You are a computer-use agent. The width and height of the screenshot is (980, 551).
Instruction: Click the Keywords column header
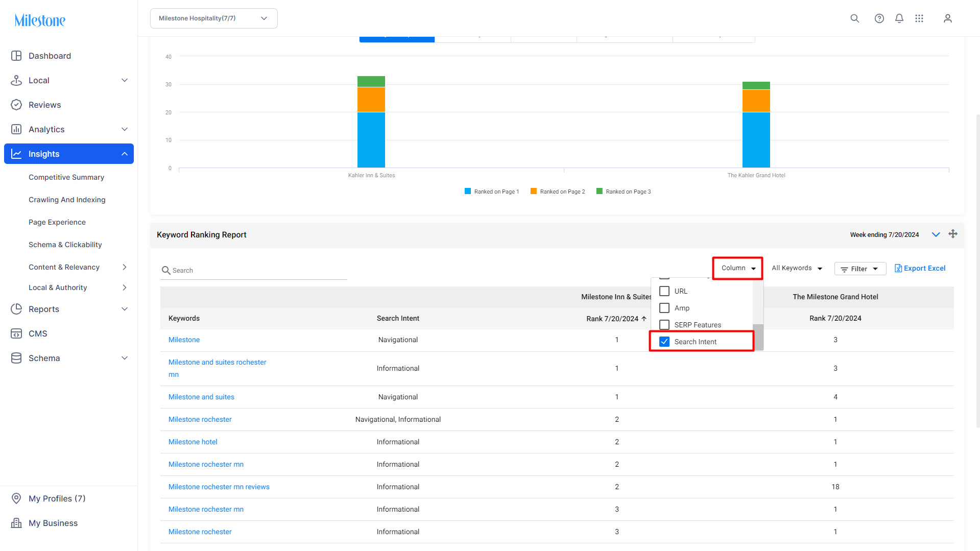[184, 318]
